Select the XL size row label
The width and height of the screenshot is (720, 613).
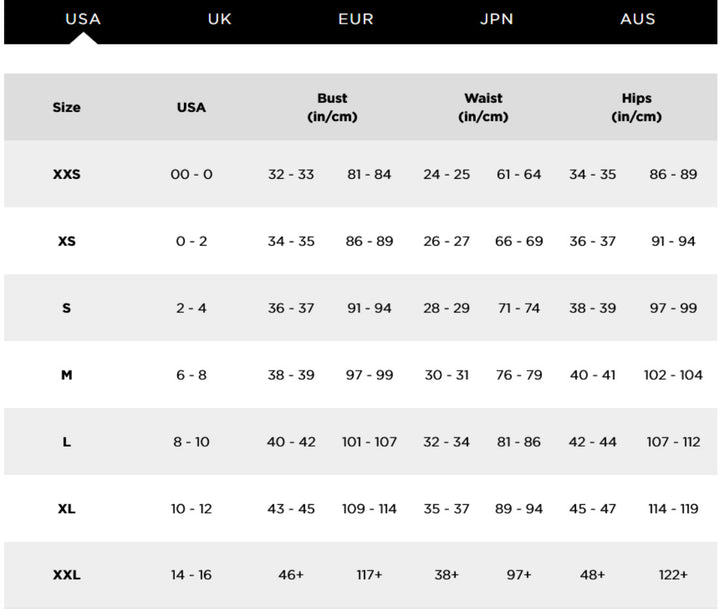coord(66,509)
